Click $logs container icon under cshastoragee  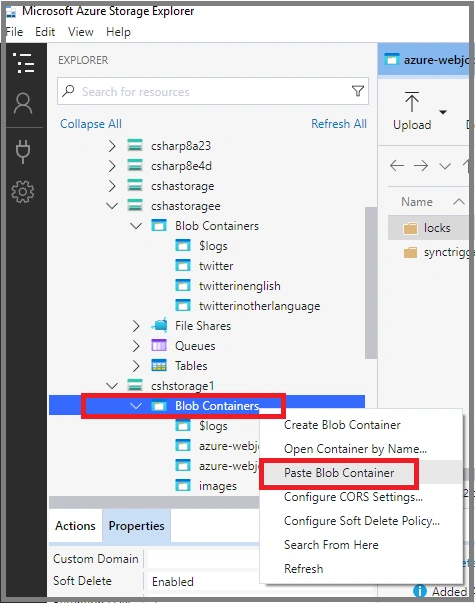(183, 245)
